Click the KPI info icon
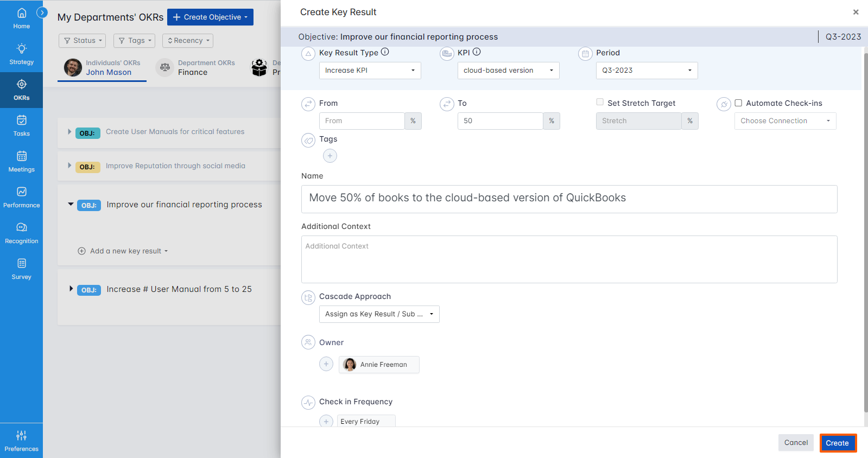 coord(477,52)
